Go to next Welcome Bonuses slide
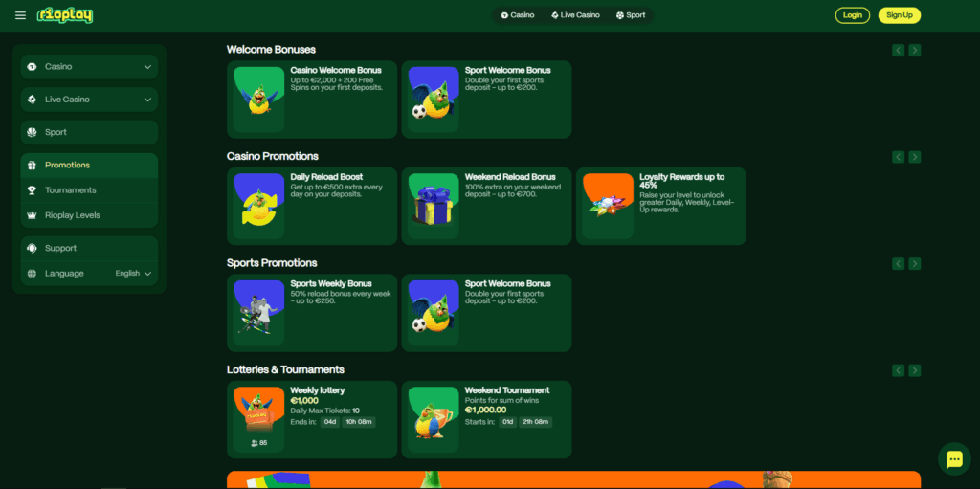980x489 pixels. [914, 50]
